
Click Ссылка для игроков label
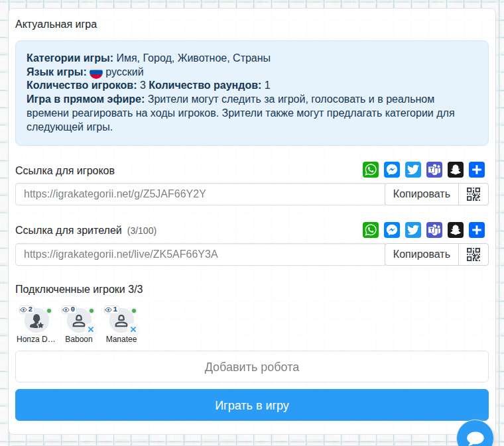(65, 170)
